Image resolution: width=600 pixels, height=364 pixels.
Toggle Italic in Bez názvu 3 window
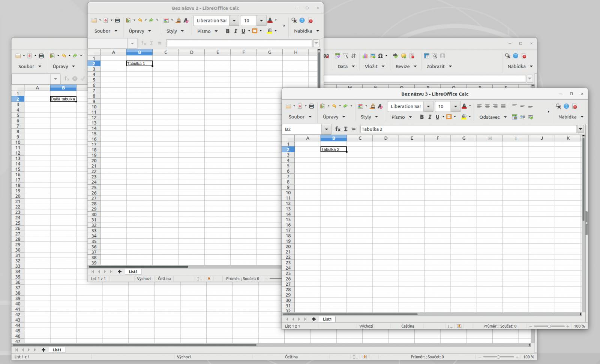click(430, 117)
